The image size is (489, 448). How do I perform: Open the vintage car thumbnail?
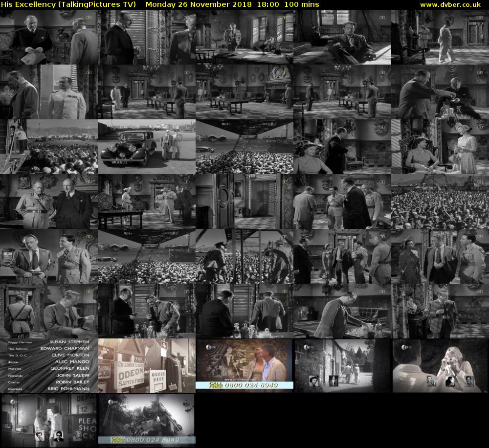click(146, 147)
